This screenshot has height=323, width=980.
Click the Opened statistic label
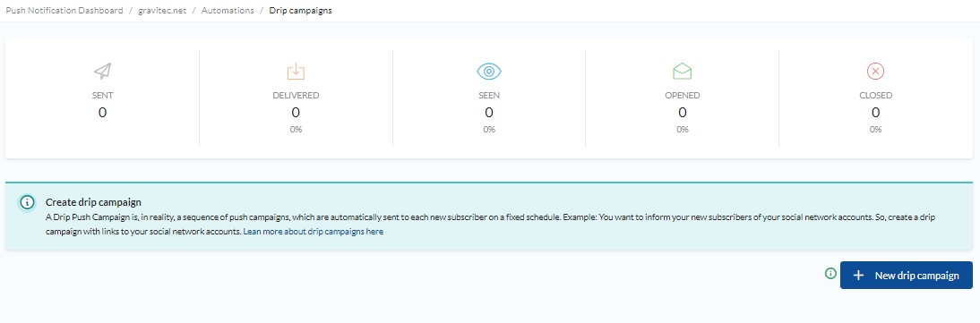683,96
